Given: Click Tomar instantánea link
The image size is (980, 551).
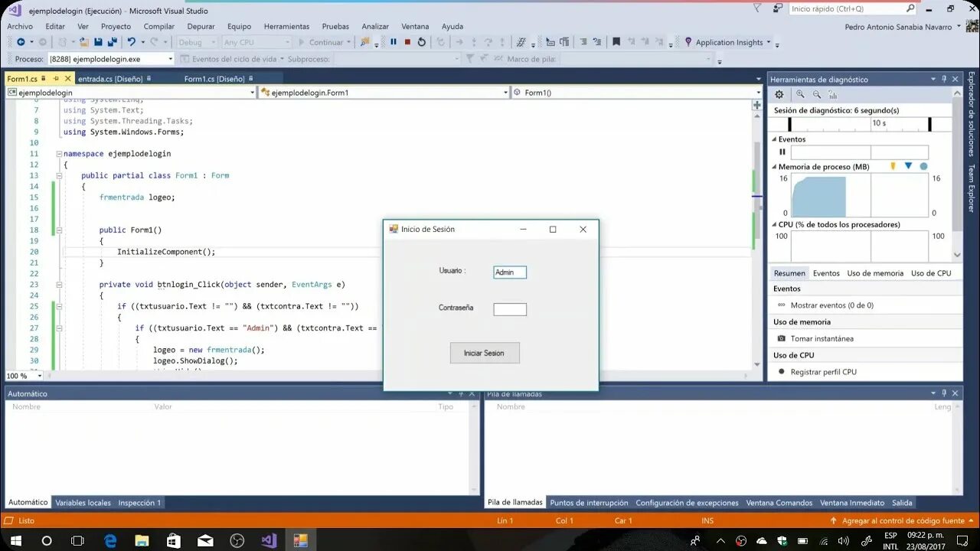Looking at the screenshot, I should tap(822, 338).
